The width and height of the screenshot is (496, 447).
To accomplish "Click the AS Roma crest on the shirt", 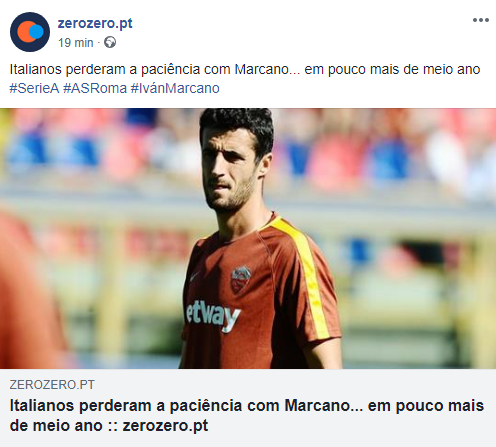I will [x=241, y=278].
